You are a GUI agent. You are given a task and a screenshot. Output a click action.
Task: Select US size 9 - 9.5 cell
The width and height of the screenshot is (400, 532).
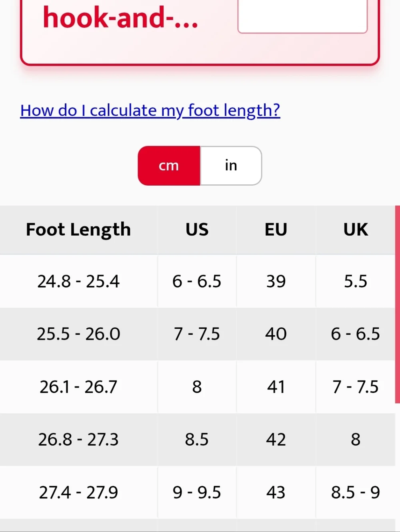197,492
